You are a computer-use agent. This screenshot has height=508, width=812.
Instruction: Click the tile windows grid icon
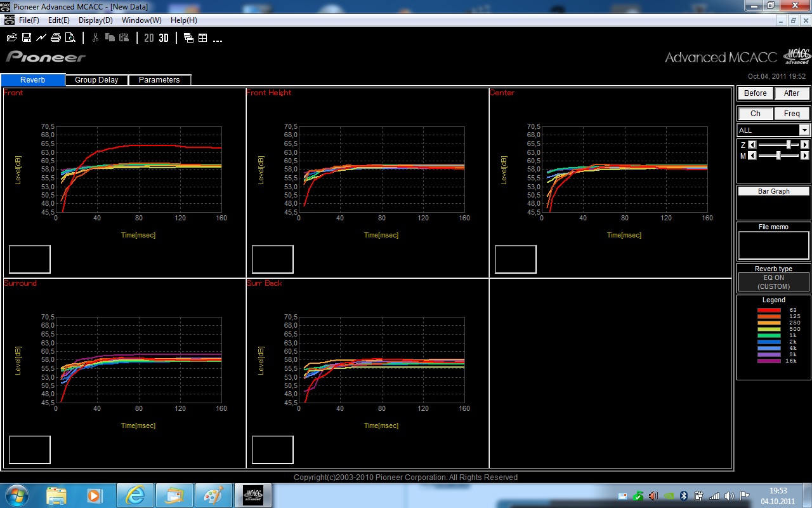[203, 38]
